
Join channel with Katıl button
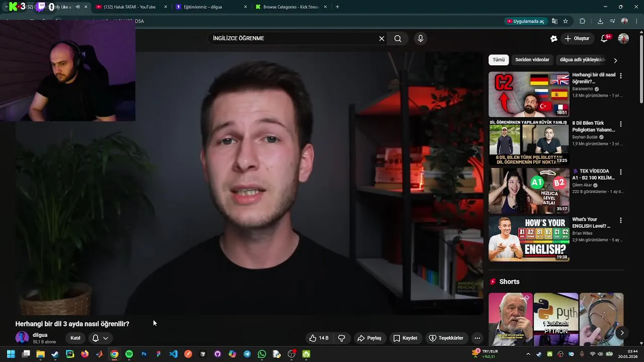pyautogui.click(x=75, y=338)
